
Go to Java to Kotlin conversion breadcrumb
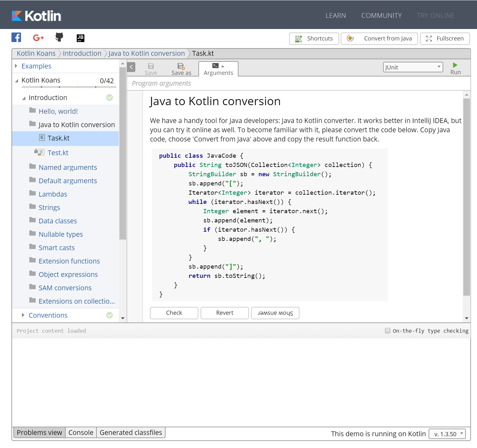pyautogui.click(x=147, y=53)
